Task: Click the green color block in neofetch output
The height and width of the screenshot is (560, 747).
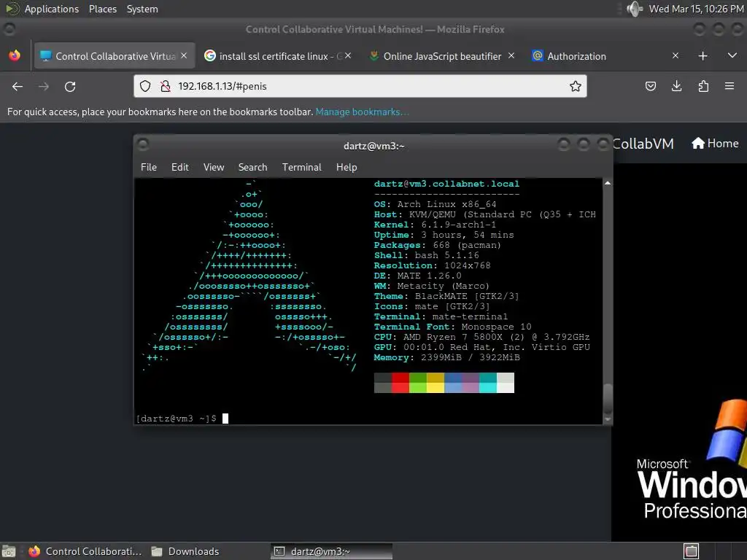Action: coord(418,383)
